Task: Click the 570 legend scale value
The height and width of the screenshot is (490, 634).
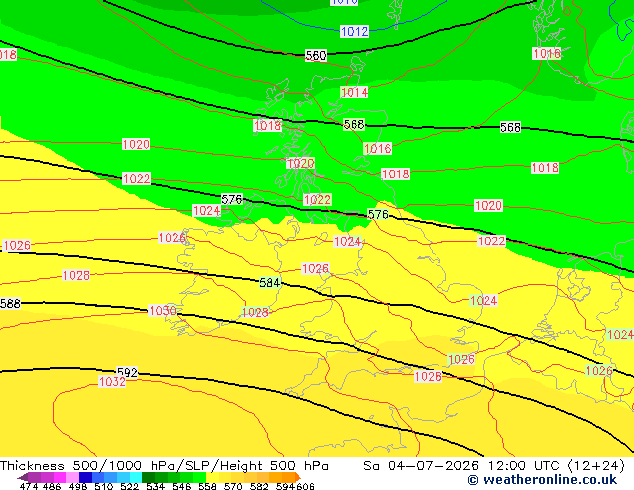Action: pos(233,486)
